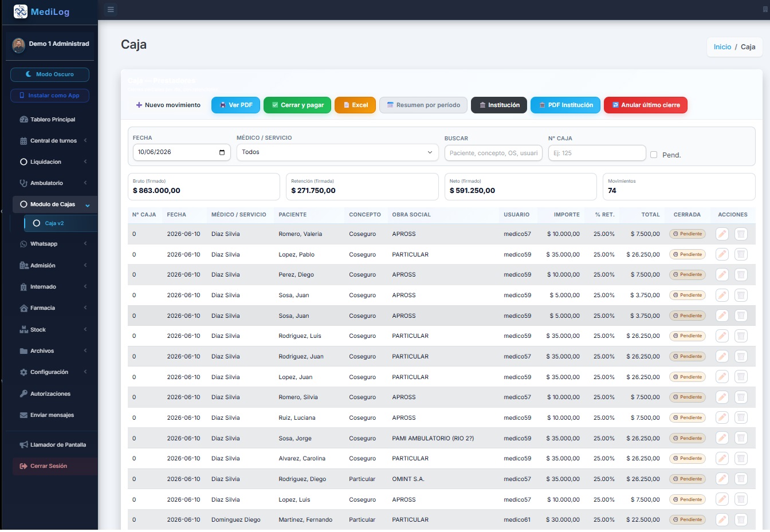770x532 pixels.
Task: Click Resumen por período button
Action: tap(423, 105)
